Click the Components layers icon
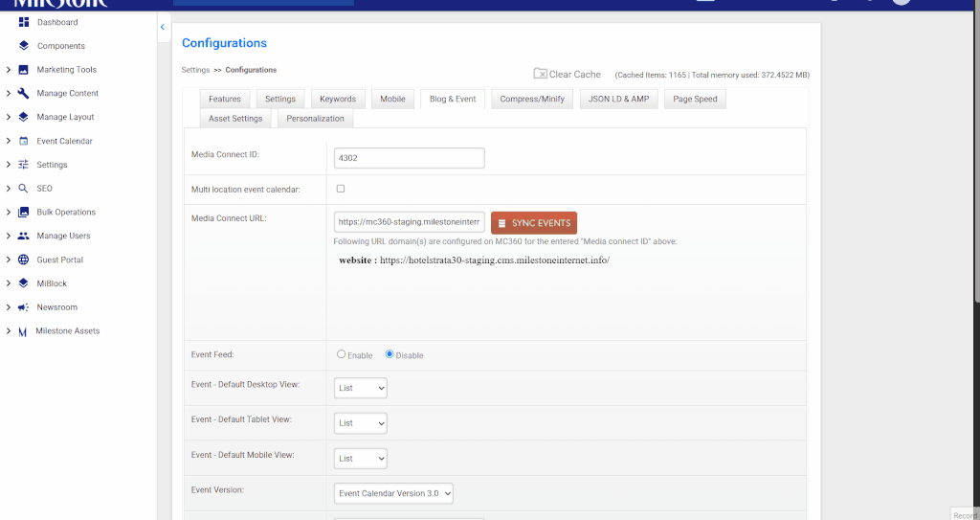 click(24, 46)
